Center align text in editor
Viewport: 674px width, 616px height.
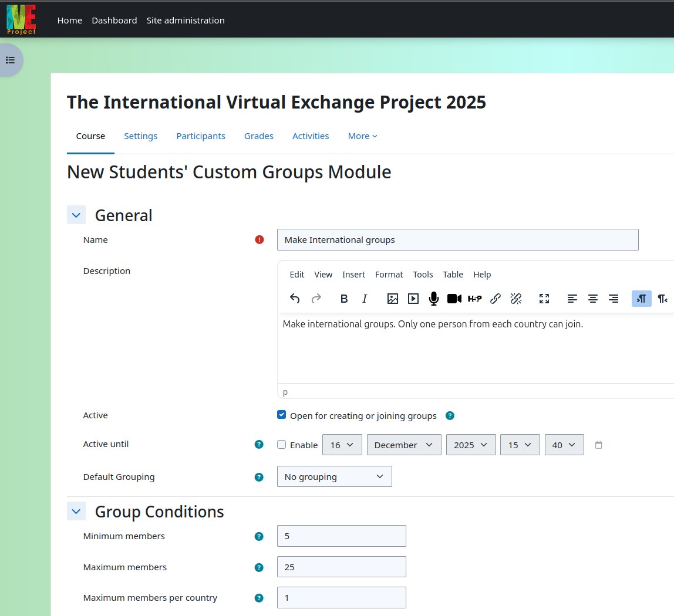pos(593,299)
